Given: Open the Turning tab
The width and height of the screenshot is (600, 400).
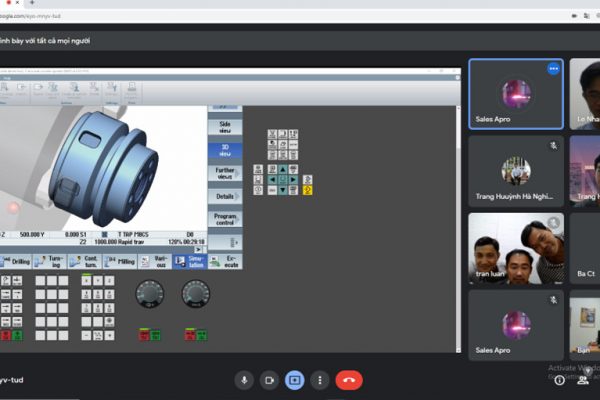Looking at the screenshot, I should (49, 262).
